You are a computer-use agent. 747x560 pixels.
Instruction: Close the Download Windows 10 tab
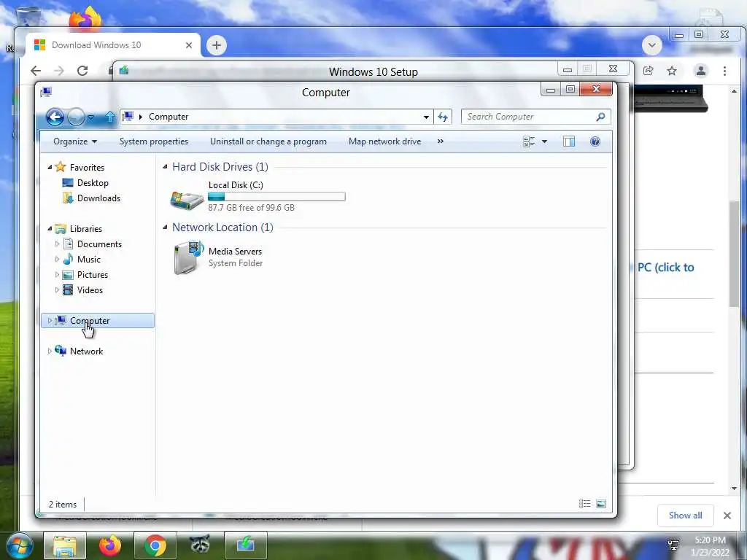pyautogui.click(x=189, y=45)
